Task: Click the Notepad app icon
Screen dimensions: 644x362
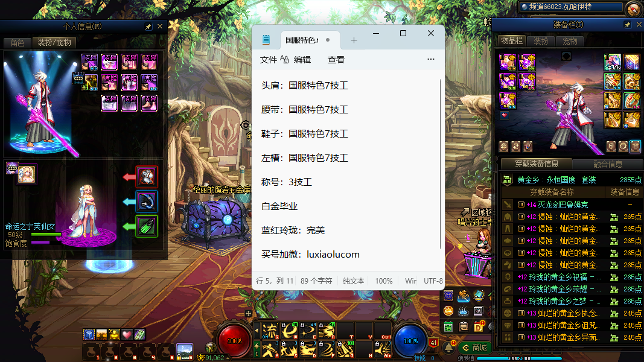Action: [x=266, y=40]
